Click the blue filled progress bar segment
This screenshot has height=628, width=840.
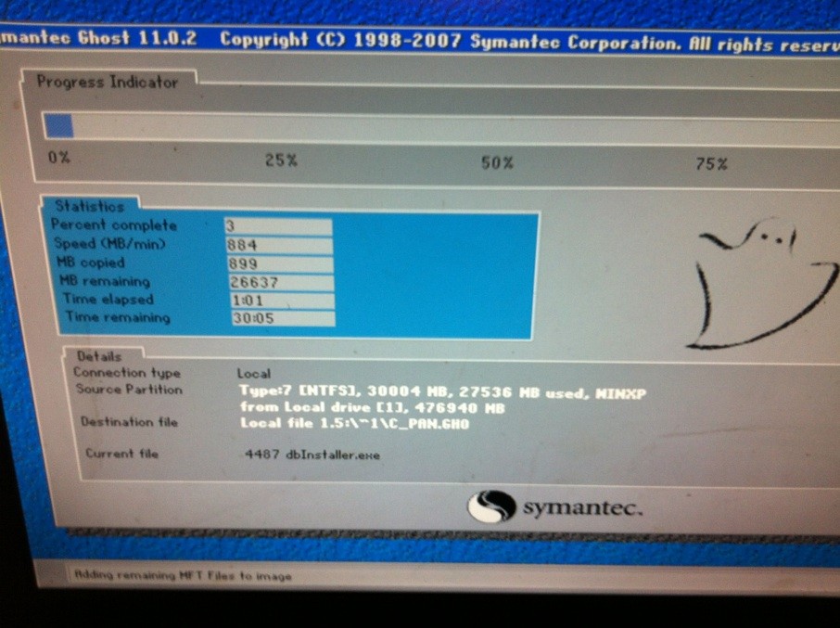coord(58,126)
